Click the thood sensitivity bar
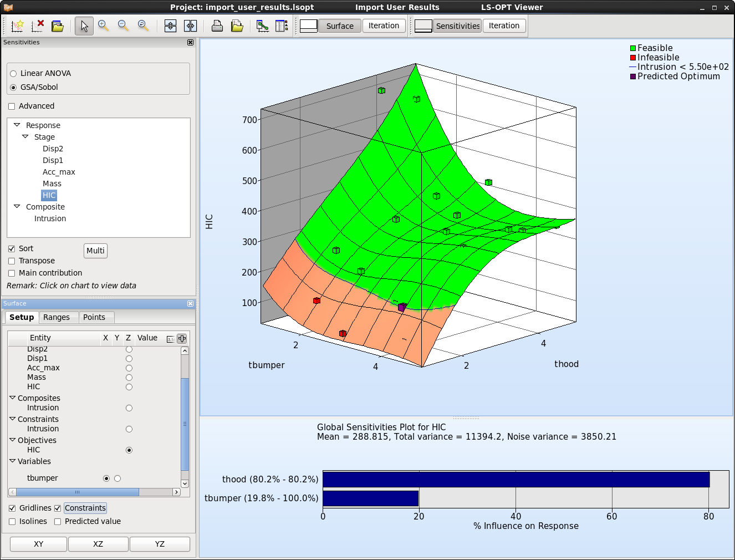Screen dimensions: 735x560 (516, 480)
